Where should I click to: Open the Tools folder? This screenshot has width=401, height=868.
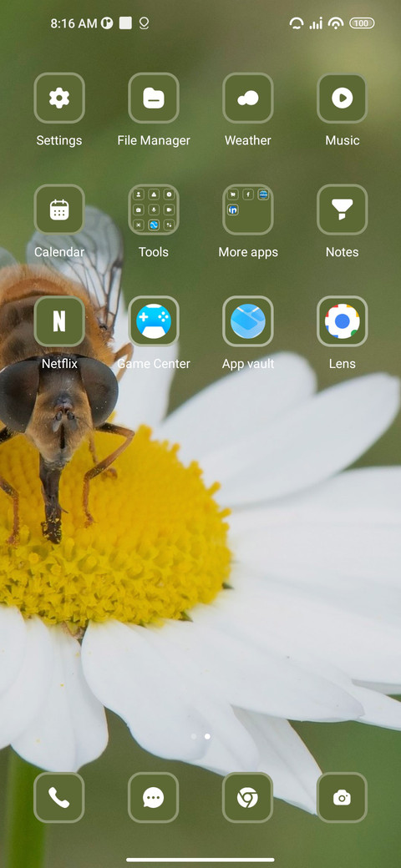154,209
